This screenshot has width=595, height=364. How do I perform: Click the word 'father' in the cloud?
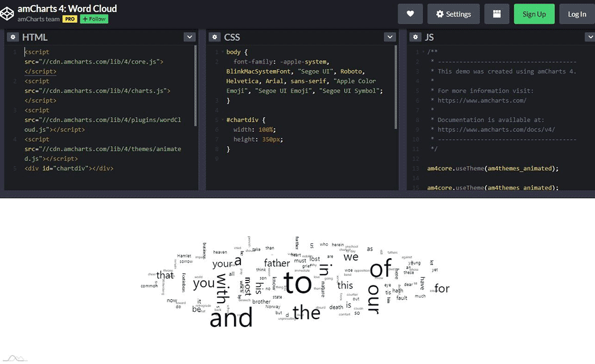pyautogui.click(x=277, y=263)
